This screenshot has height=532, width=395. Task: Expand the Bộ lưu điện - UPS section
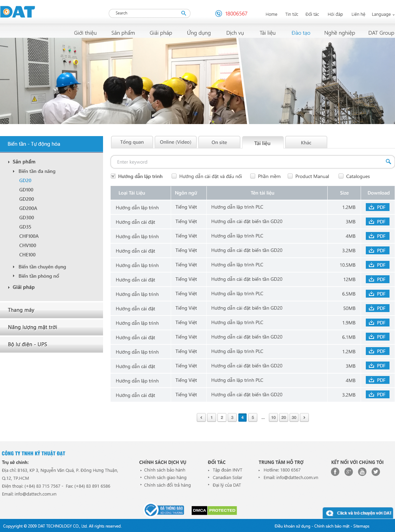(52, 344)
